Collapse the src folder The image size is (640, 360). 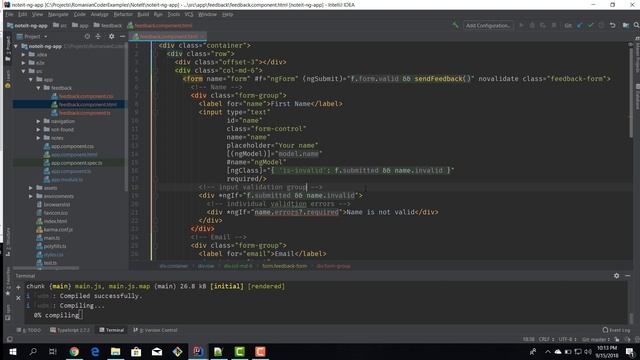pos(23,71)
